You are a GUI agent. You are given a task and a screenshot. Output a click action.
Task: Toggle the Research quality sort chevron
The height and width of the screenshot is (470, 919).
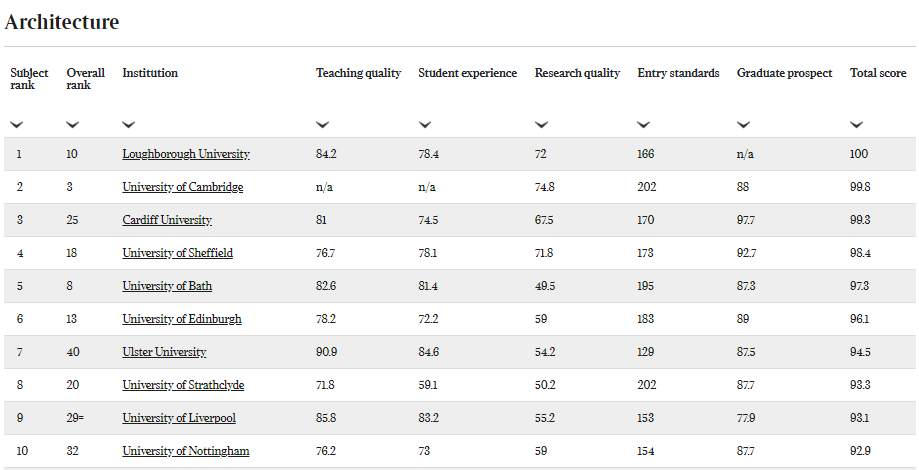click(x=542, y=125)
